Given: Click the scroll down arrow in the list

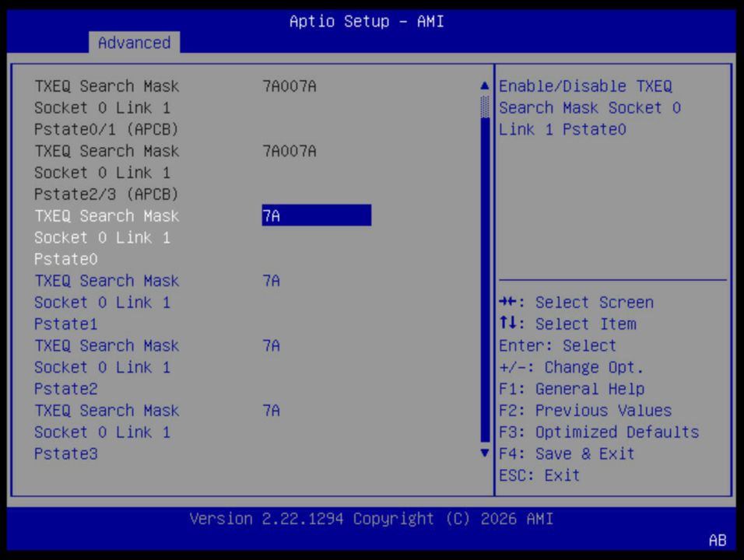Looking at the screenshot, I should (x=484, y=453).
